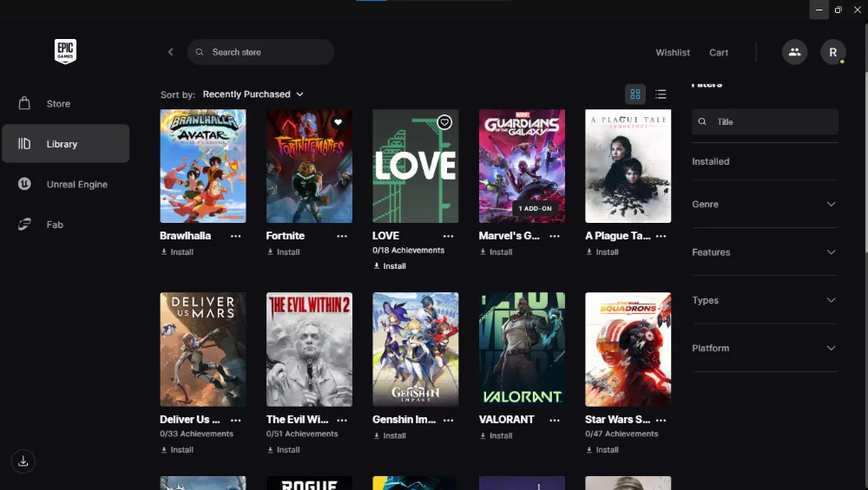Install A Plague Tale
Image resolution: width=868 pixels, height=490 pixels.
click(602, 252)
